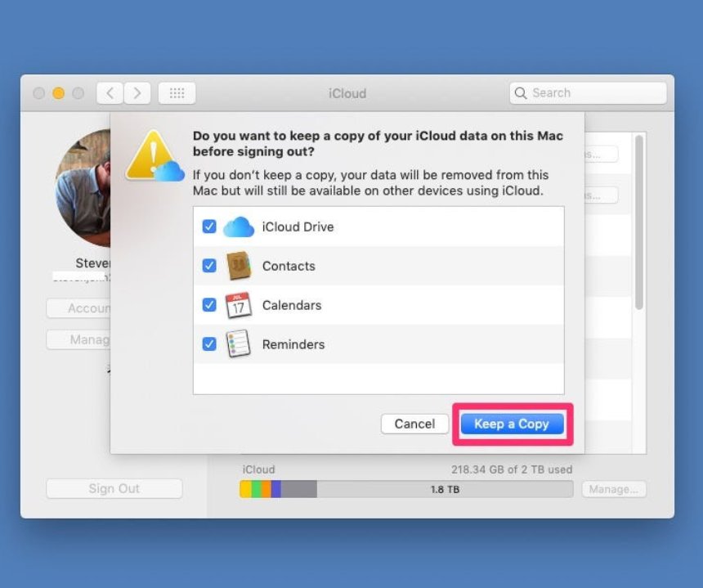
Task: Click the iCloud Drive cloud icon
Action: (x=238, y=227)
